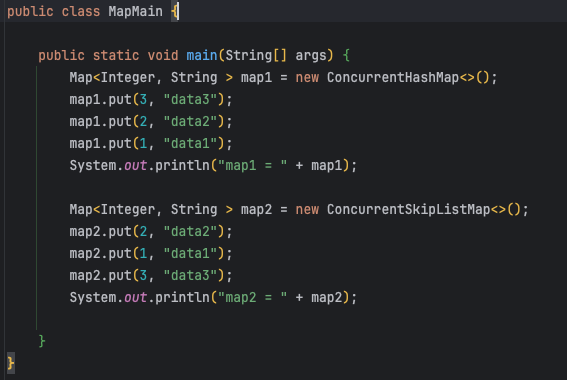Click the void keyword in main
The height and width of the screenshot is (380, 567).
(x=163, y=55)
